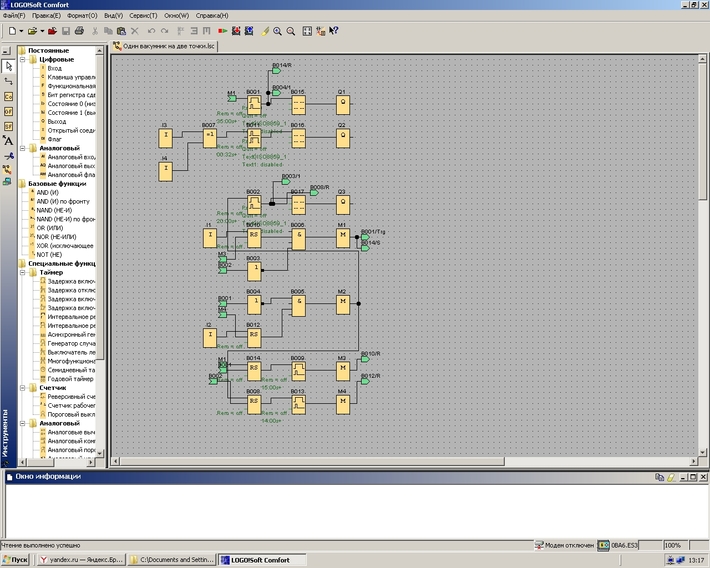Select the scissors cut-connection tool
Screen dimensions: 710x568
click(x=8, y=156)
